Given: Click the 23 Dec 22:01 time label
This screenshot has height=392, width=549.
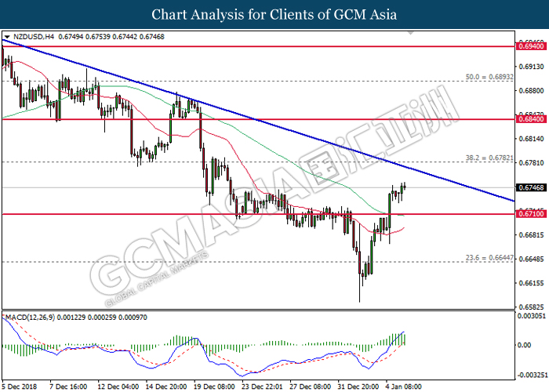Looking at the screenshot, I should click(262, 387).
